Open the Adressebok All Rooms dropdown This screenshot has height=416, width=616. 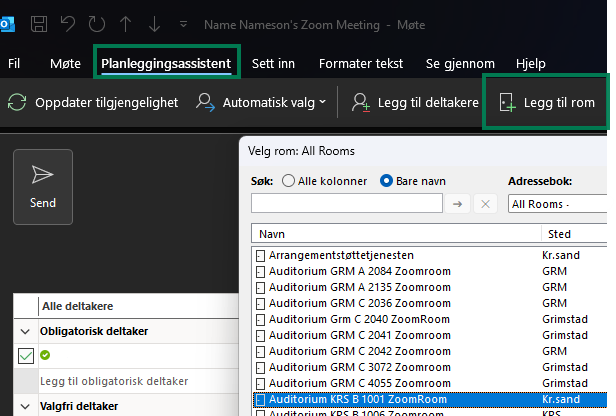point(558,203)
